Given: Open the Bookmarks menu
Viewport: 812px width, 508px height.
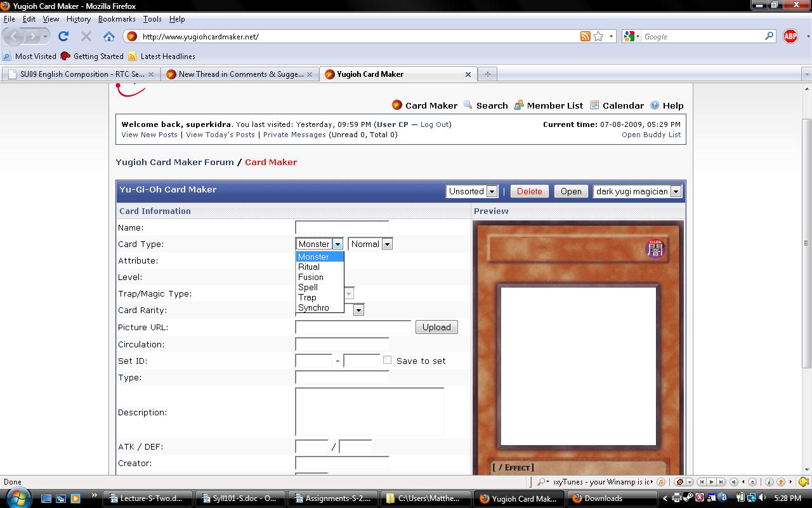Looking at the screenshot, I should pyautogui.click(x=117, y=19).
